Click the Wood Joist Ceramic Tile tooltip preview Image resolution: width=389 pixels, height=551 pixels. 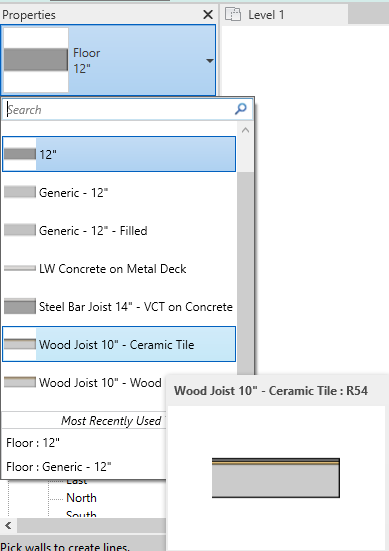click(x=276, y=478)
